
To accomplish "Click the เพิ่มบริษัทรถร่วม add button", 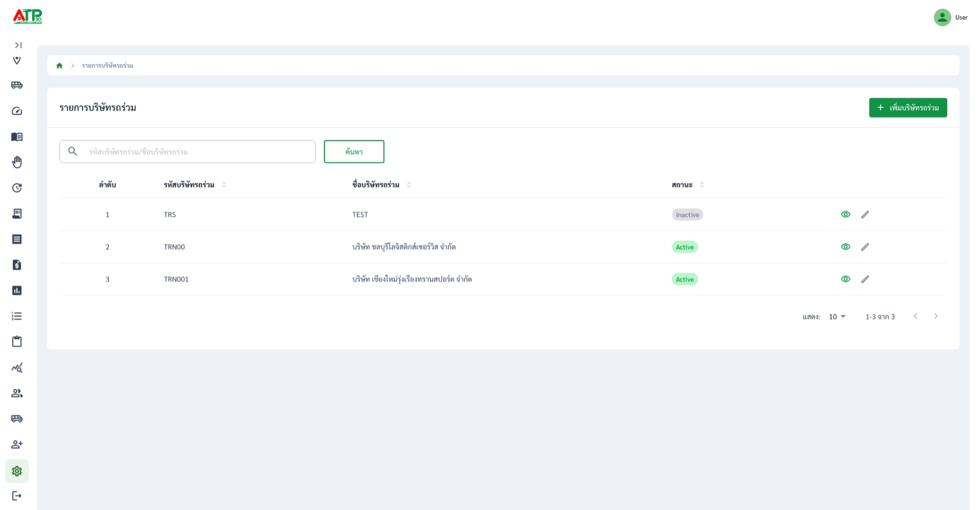I will (908, 108).
